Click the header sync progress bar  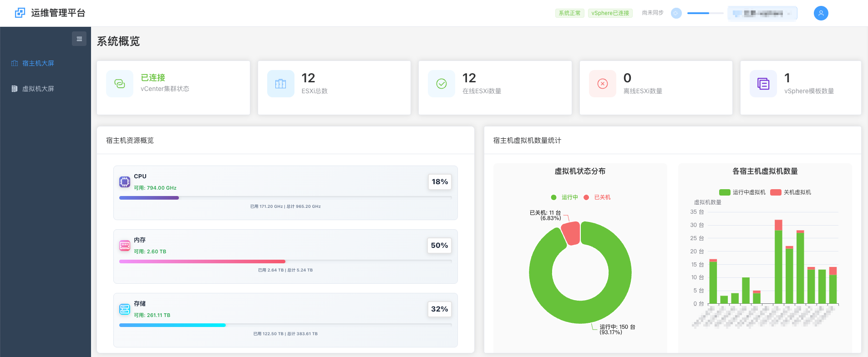point(705,13)
